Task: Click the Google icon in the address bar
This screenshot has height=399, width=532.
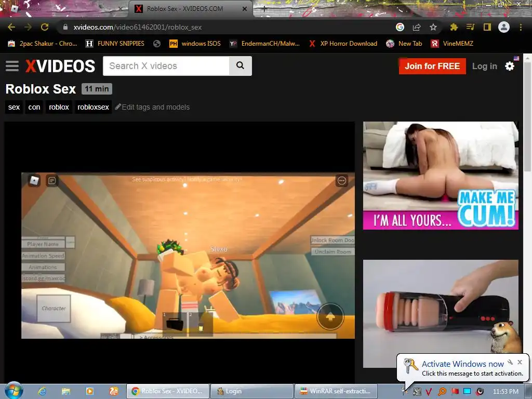Action: (400, 27)
